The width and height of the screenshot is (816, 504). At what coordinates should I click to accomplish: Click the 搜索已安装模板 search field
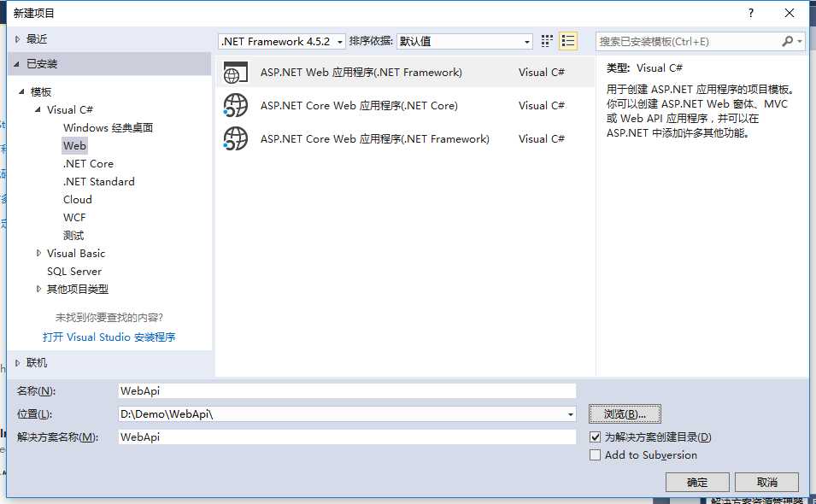click(x=687, y=41)
